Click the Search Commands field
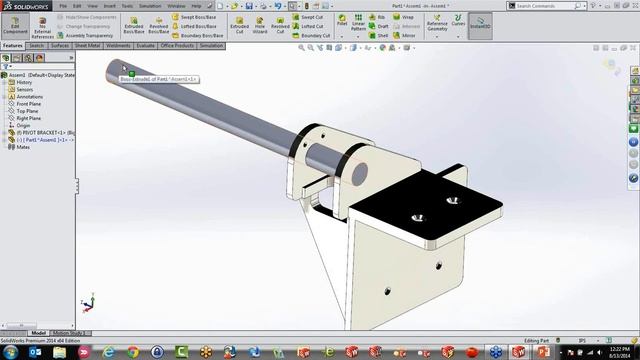Viewport: 640px width, 360px height. pyautogui.click(x=544, y=6)
